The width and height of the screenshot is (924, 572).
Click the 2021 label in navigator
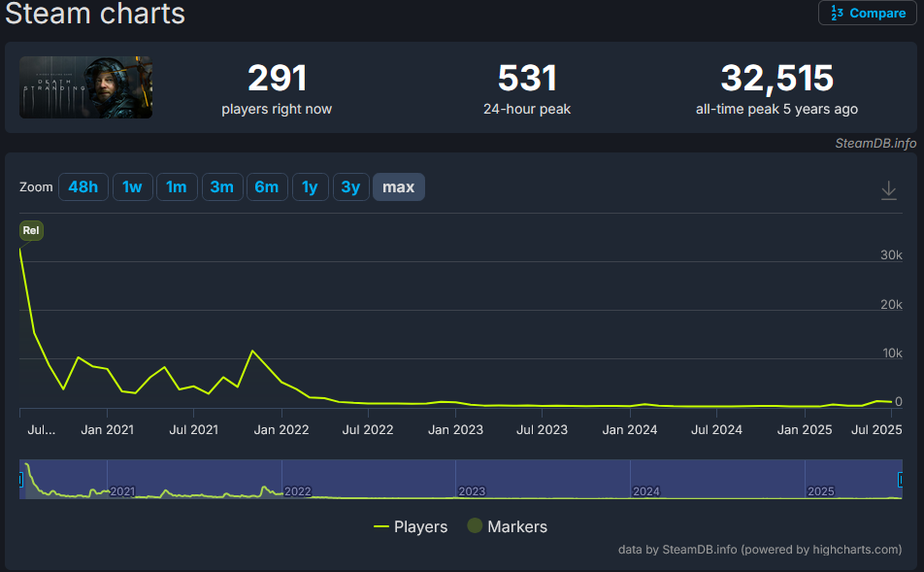click(x=122, y=491)
